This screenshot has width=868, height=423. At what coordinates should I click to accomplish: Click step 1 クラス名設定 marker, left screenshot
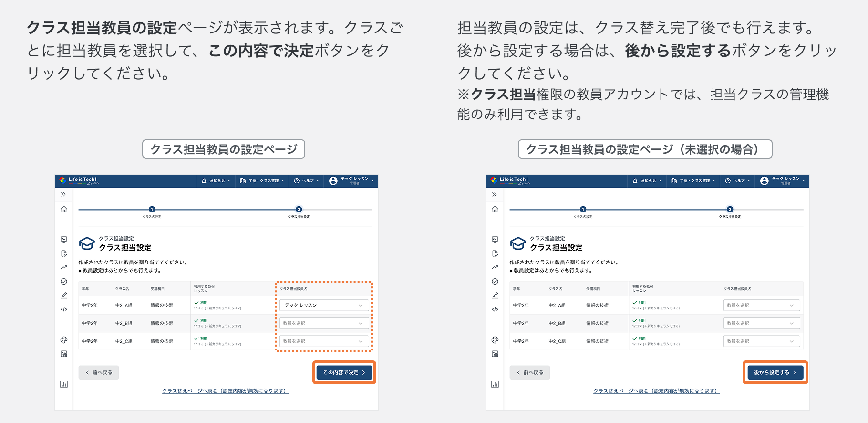point(152,210)
